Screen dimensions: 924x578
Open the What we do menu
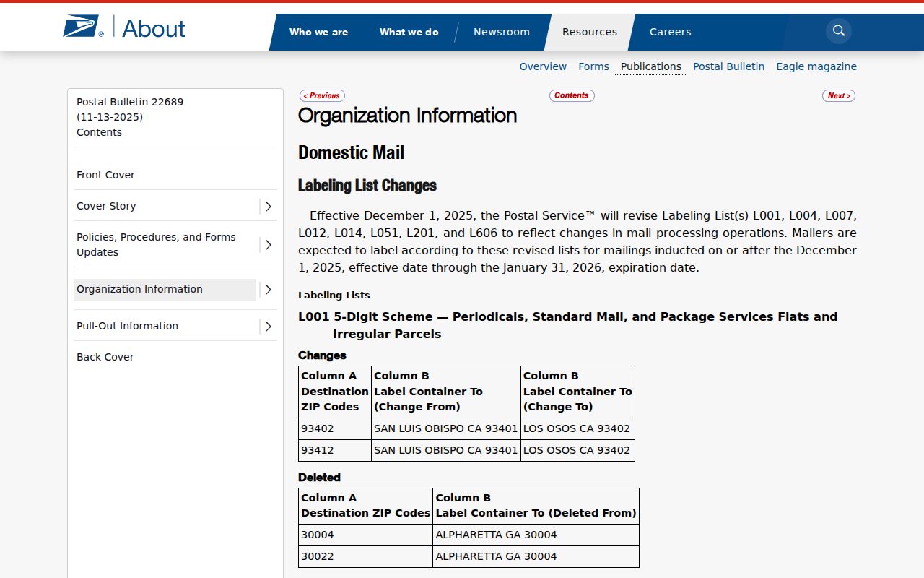[409, 32]
